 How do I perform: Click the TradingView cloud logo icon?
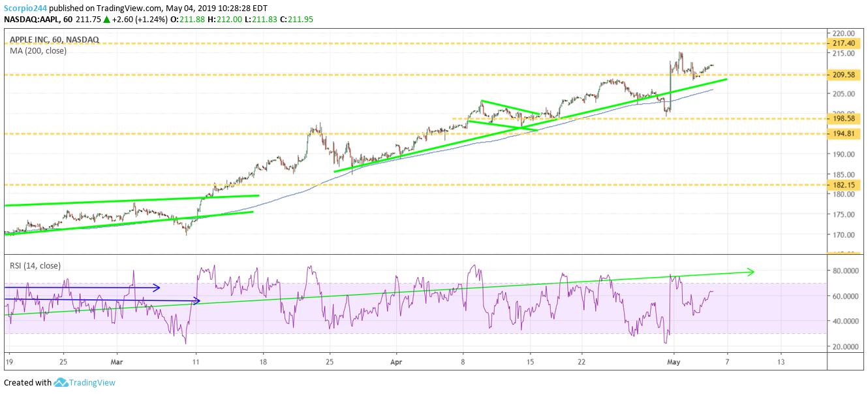[x=61, y=382]
